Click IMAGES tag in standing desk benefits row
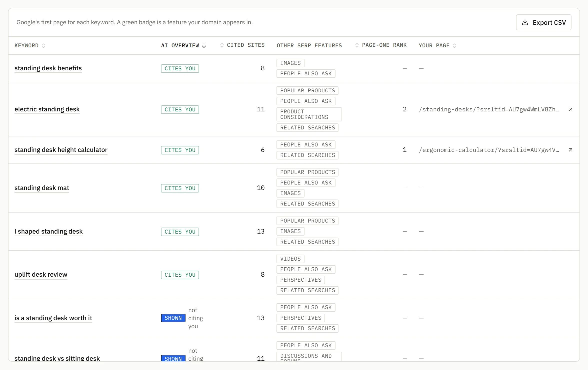588x370 pixels. 290,63
